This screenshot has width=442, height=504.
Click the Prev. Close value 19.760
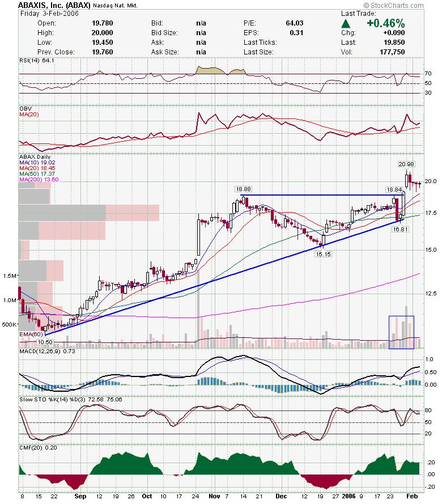pyautogui.click(x=102, y=52)
